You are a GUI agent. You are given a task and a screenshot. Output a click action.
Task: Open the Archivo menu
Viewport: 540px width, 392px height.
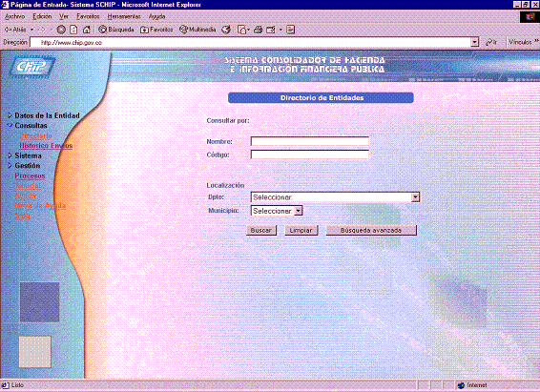tap(15, 16)
